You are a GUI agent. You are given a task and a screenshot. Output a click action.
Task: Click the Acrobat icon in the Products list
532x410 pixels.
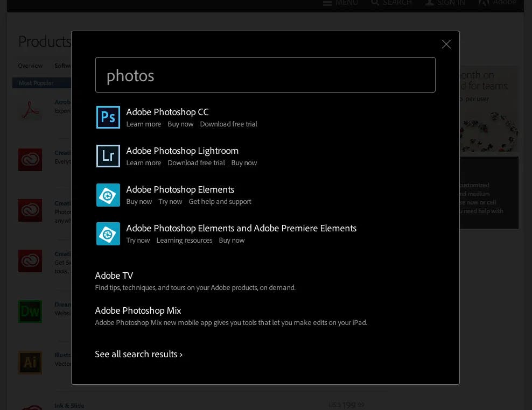(x=30, y=110)
